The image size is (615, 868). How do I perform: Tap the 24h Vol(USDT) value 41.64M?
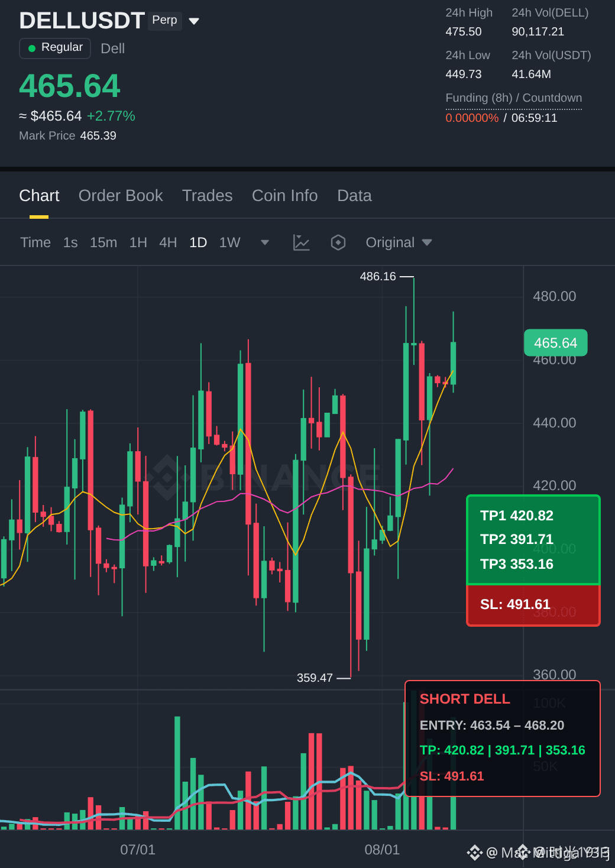(x=532, y=74)
